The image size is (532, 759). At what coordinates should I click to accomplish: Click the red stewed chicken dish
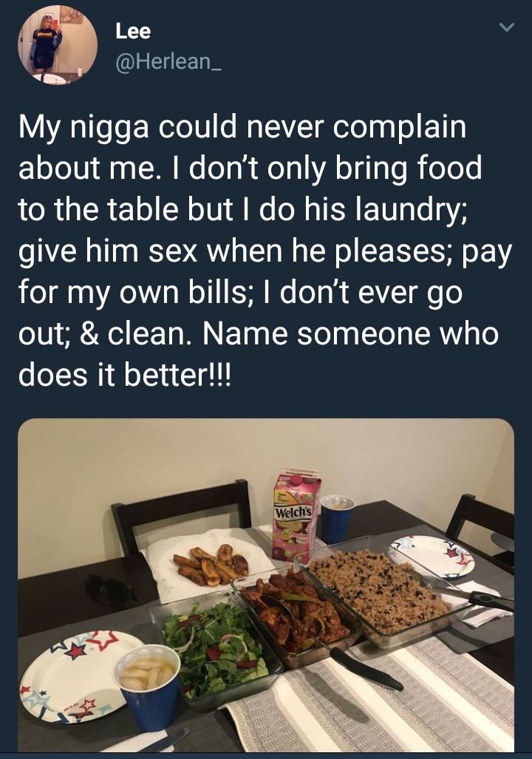[x=296, y=611]
